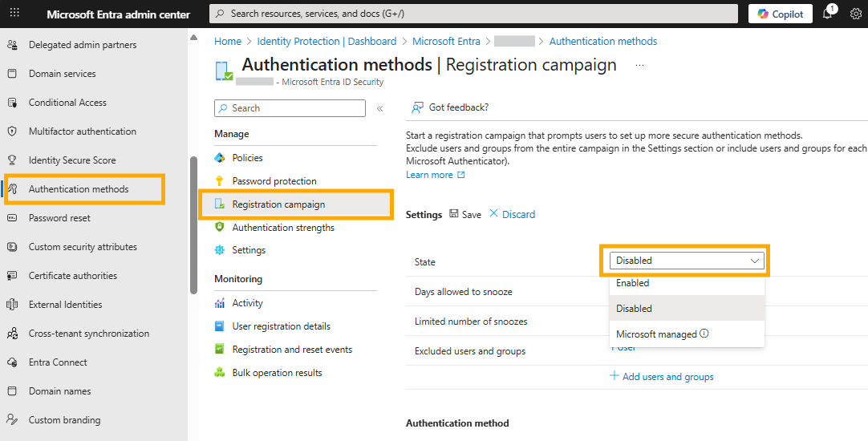Click the Cross-tenant synchronization icon
This screenshot has width=868, height=441.
tap(12, 333)
